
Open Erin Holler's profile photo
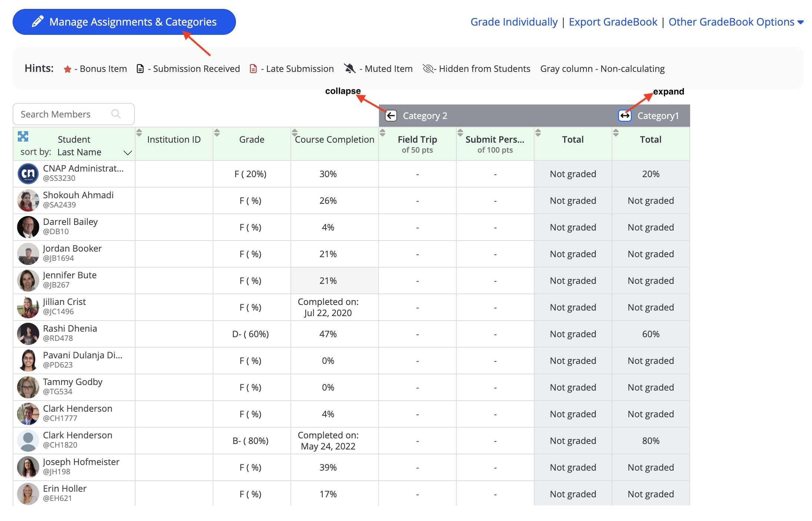28,494
